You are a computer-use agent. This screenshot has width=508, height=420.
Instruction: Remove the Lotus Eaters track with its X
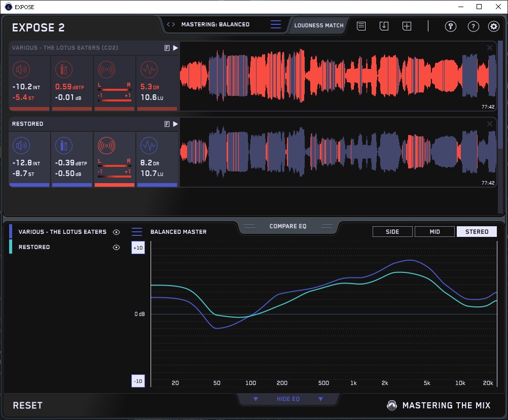(490, 48)
